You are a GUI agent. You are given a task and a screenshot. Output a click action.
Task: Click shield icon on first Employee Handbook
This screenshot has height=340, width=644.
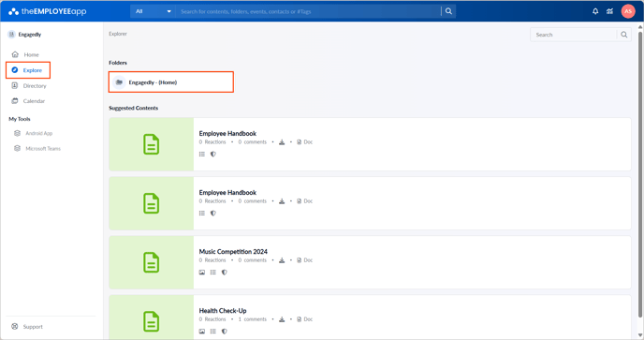[213, 155]
